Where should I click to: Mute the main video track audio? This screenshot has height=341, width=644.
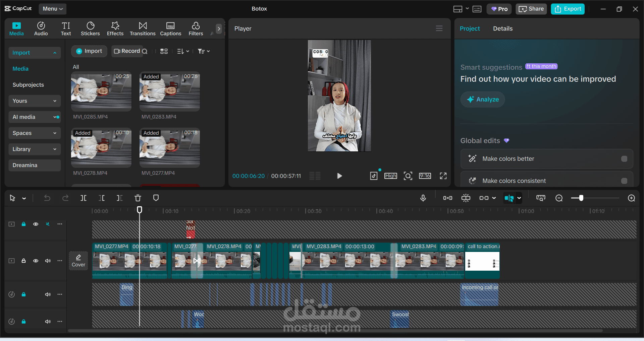48,261
